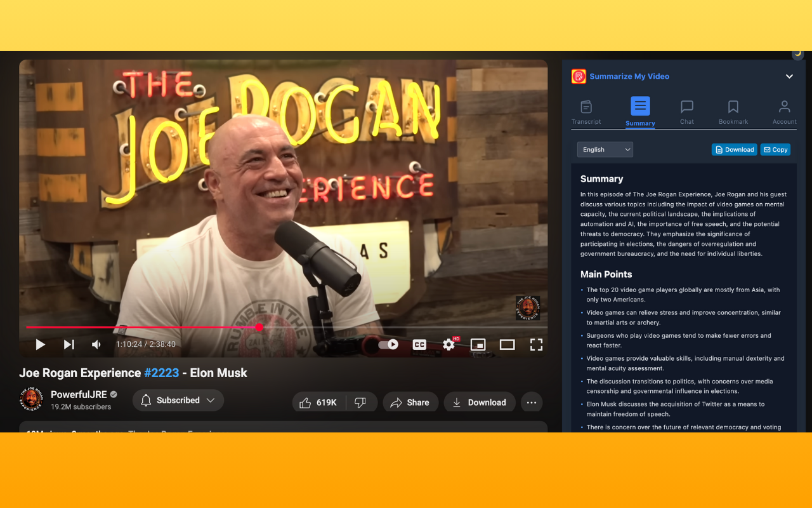Screen dimensions: 812x508
Task: Open the video settings gear
Action: [449, 344]
